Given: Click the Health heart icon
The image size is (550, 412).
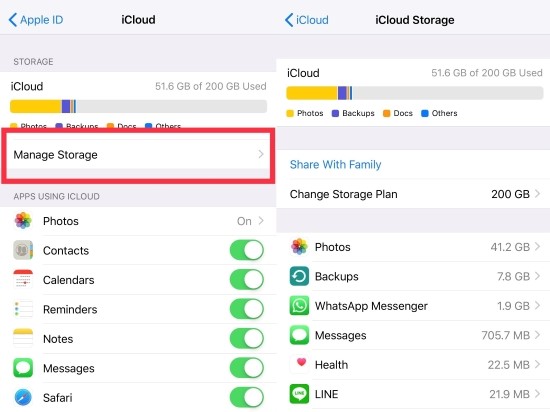Looking at the screenshot, I should pos(299,364).
